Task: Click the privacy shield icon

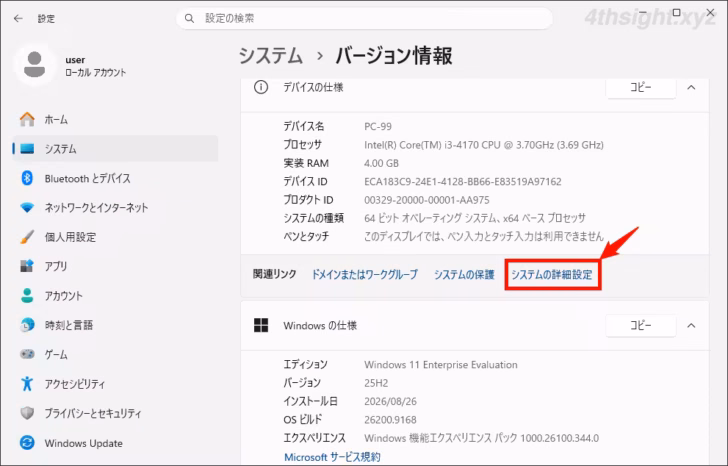Action: (27, 413)
